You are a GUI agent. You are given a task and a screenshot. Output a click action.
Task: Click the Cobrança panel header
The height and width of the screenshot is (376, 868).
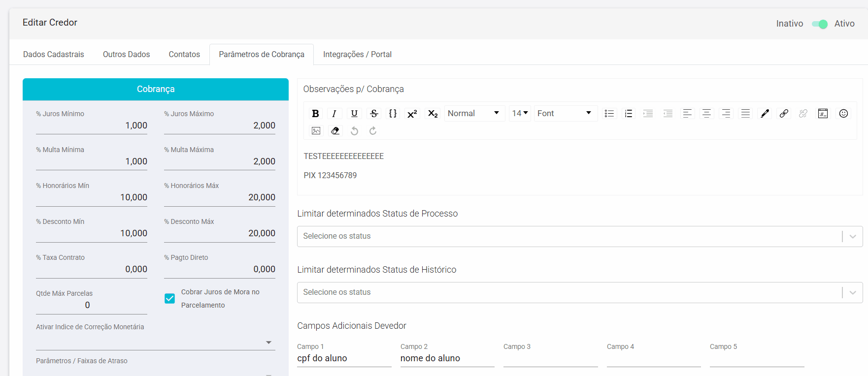(156, 90)
